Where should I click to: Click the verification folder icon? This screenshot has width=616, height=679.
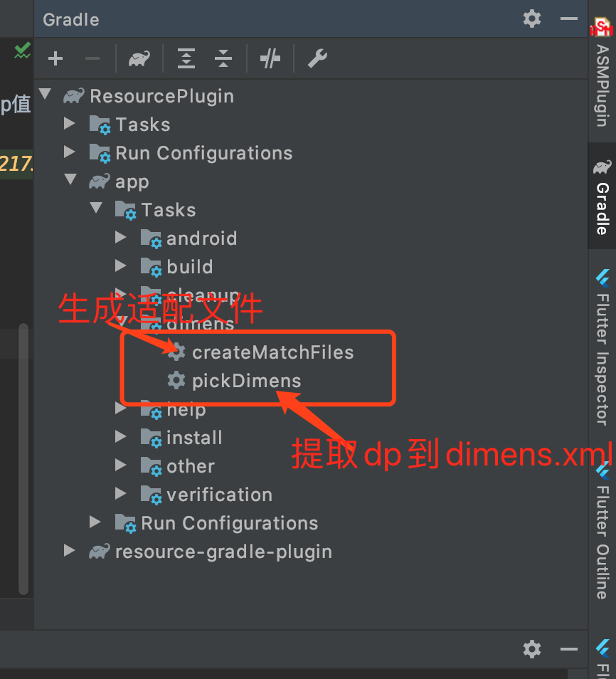pos(151,495)
